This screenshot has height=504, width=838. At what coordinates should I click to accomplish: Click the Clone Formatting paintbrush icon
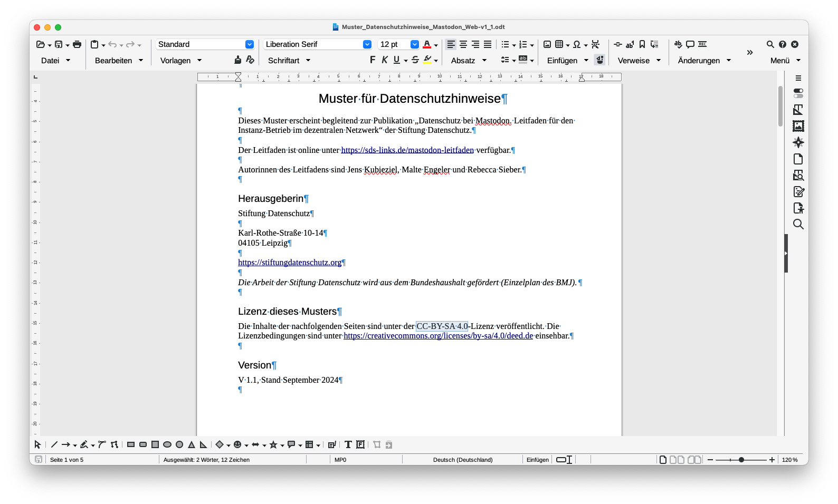coord(237,60)
